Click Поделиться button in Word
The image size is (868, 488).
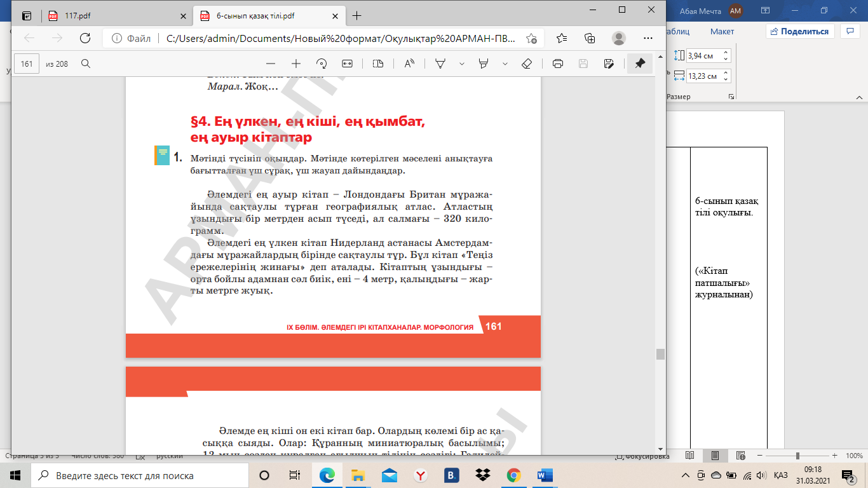pos(799,31)
